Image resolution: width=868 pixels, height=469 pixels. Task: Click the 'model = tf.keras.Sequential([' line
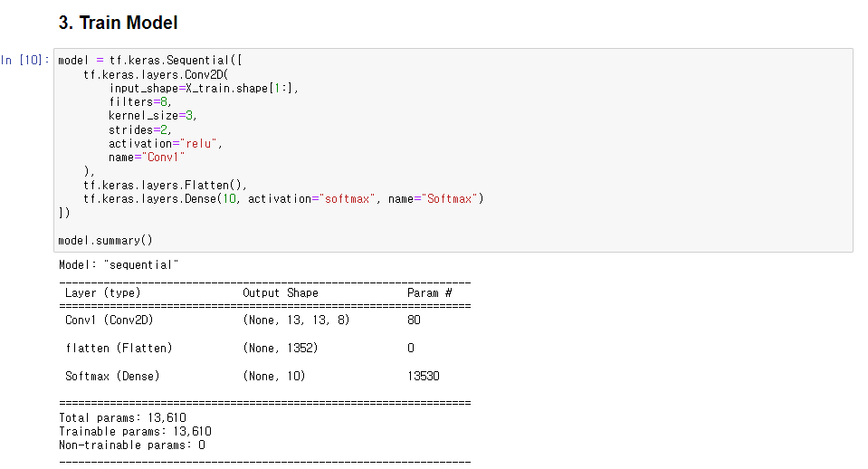(x=150, y=61)
